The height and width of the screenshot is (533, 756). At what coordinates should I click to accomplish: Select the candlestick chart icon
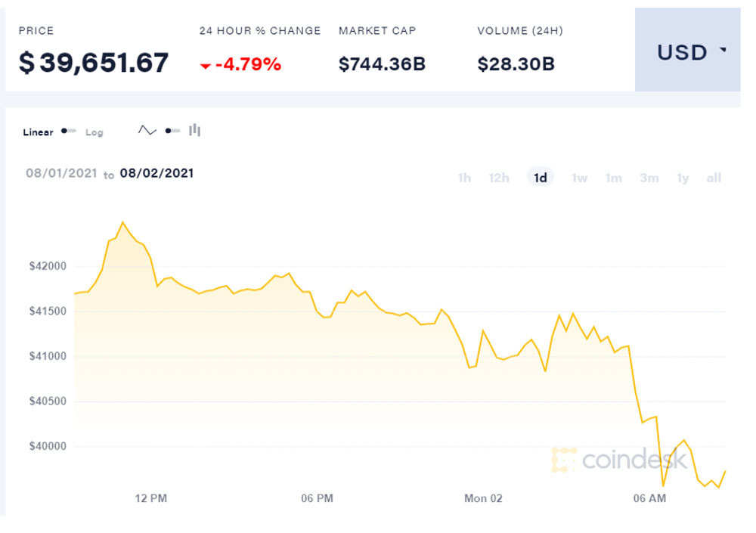click(194, 130)
